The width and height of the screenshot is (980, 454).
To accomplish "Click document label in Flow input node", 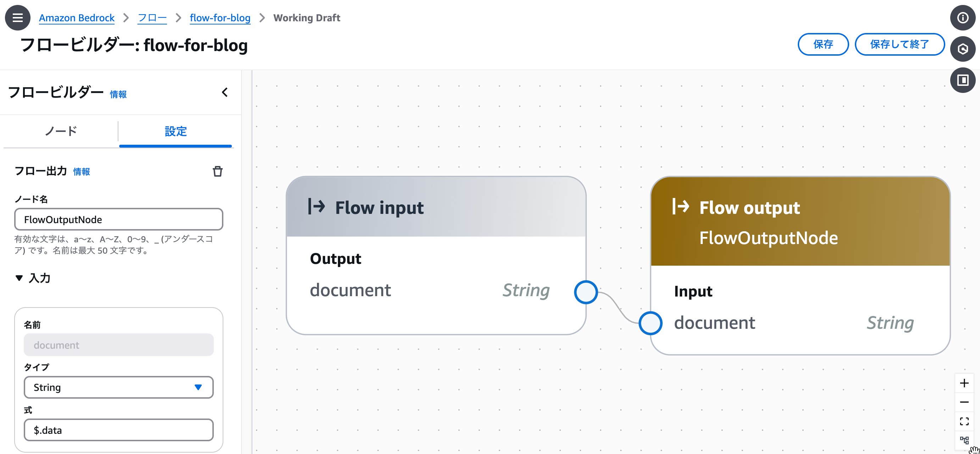I will point(350,290).
